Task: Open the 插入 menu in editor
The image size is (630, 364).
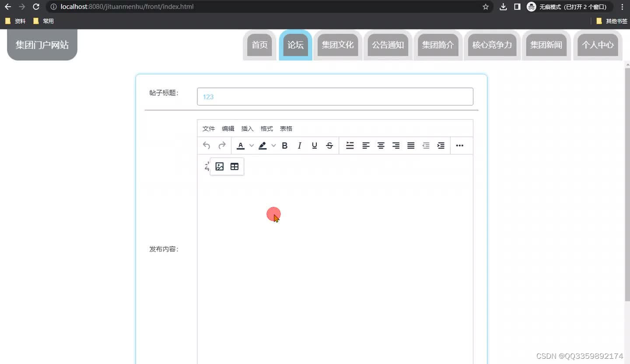Action: [247, 129]
